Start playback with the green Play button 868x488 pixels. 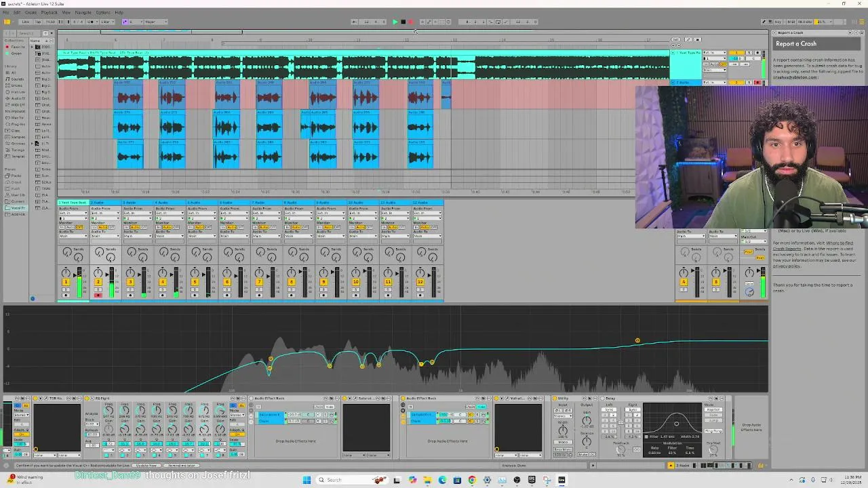coord(395,22)
